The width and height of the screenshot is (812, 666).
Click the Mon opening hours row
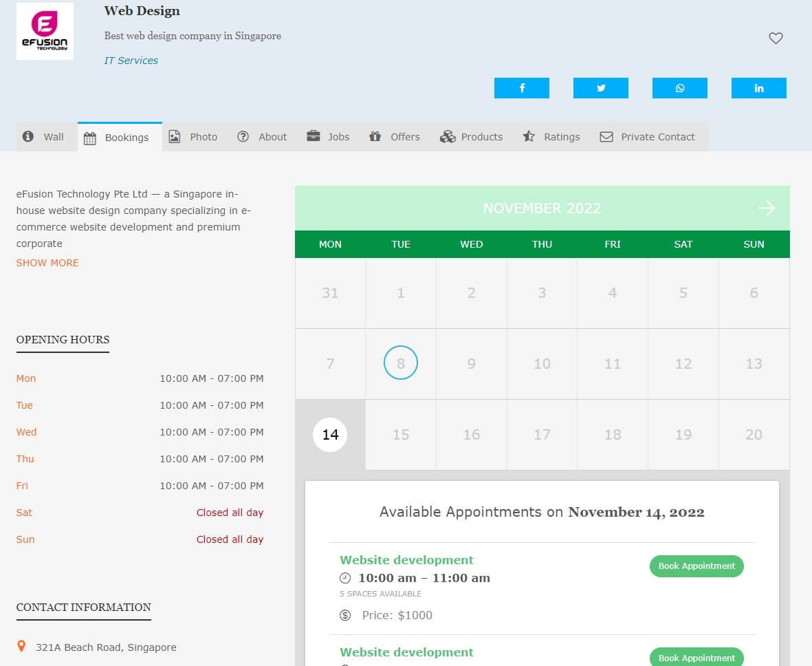click(x=140, y=378)
